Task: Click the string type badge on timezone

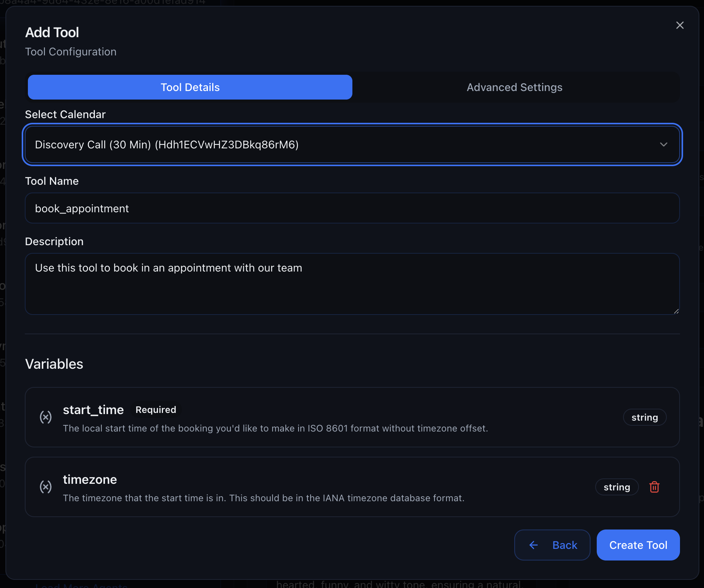Action: [616, 487]
